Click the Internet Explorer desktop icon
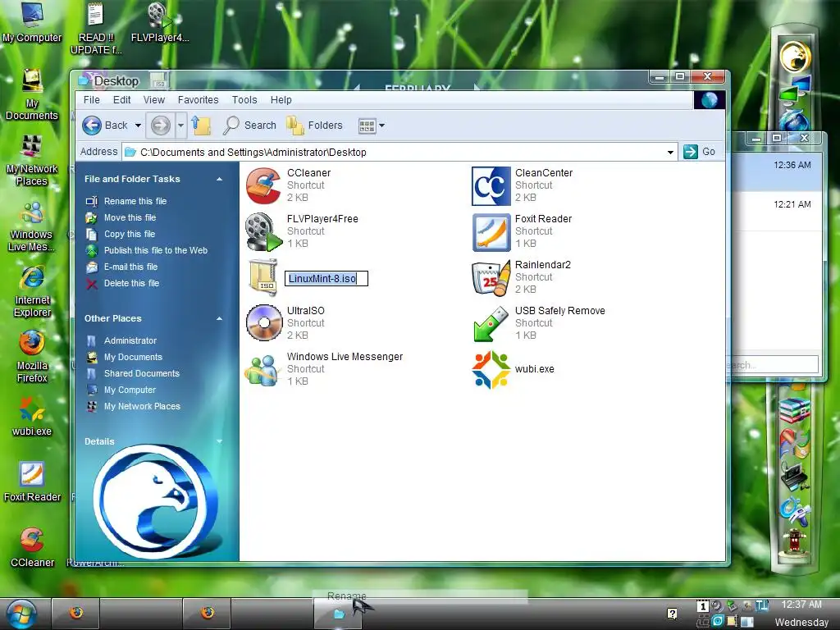Screen dimensions: 840x630 (32, 292)
